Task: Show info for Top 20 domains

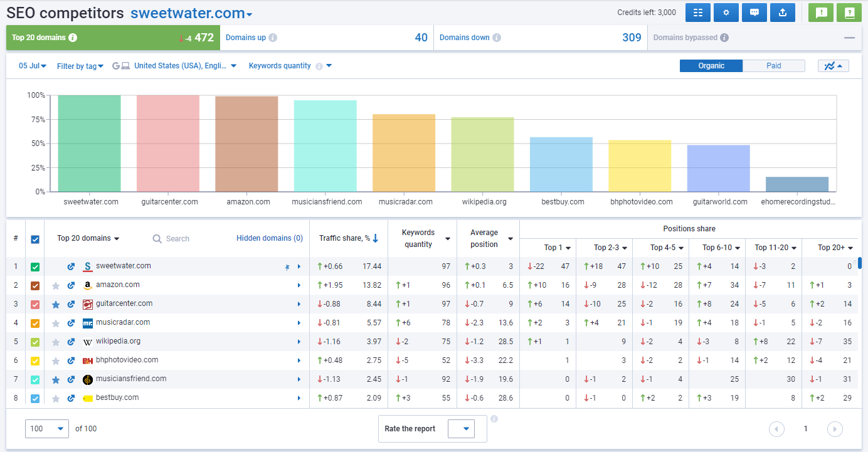Action: point(73,38)
